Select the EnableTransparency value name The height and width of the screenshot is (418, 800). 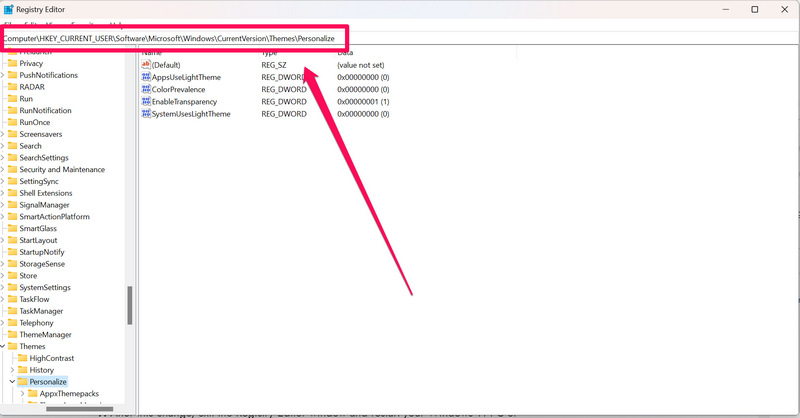tap(184, 102)
